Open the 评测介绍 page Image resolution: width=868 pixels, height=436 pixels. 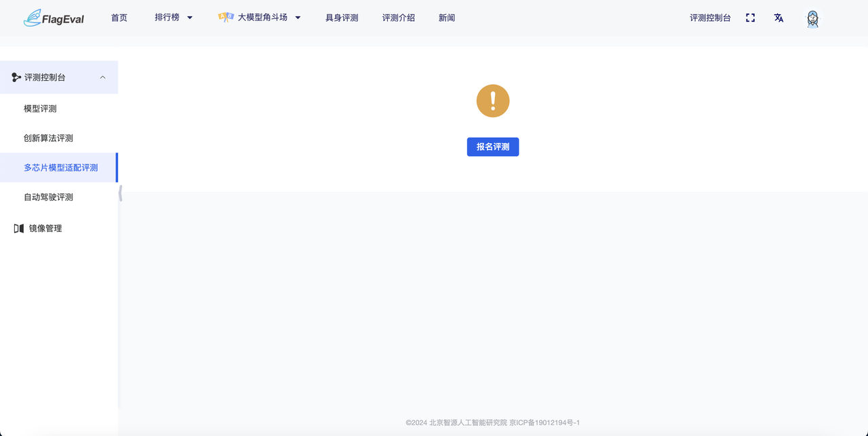pyautogui.click(x=399, y=18)
